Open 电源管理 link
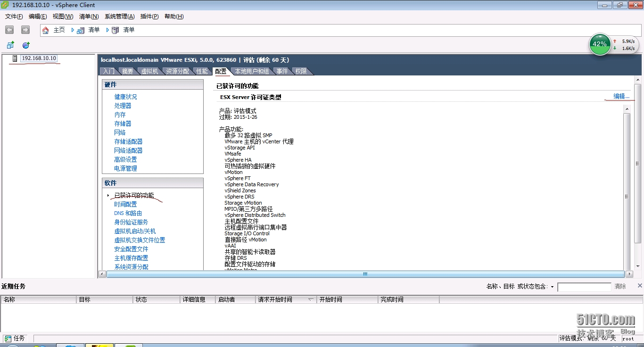Viewport: 644px width, 347px height. tap(125, 168)
